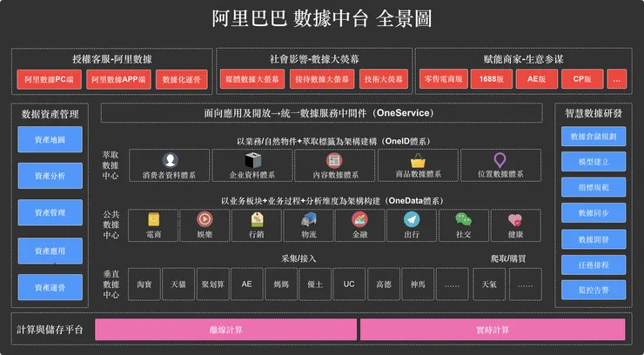
Task: Click the yellow shopping basket icon
Action: 418,161
